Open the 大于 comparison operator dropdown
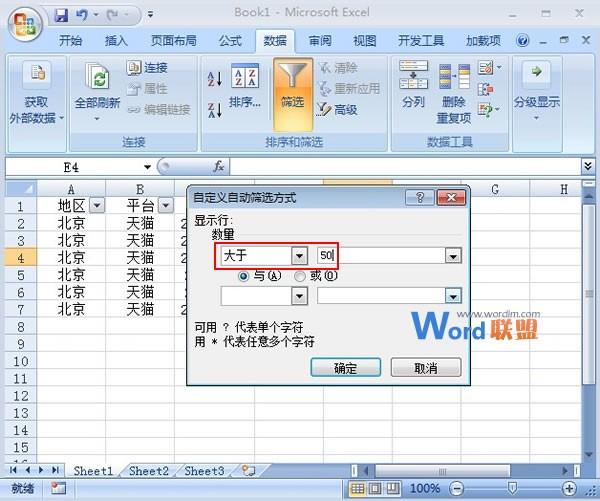 (x=299, y=256)
